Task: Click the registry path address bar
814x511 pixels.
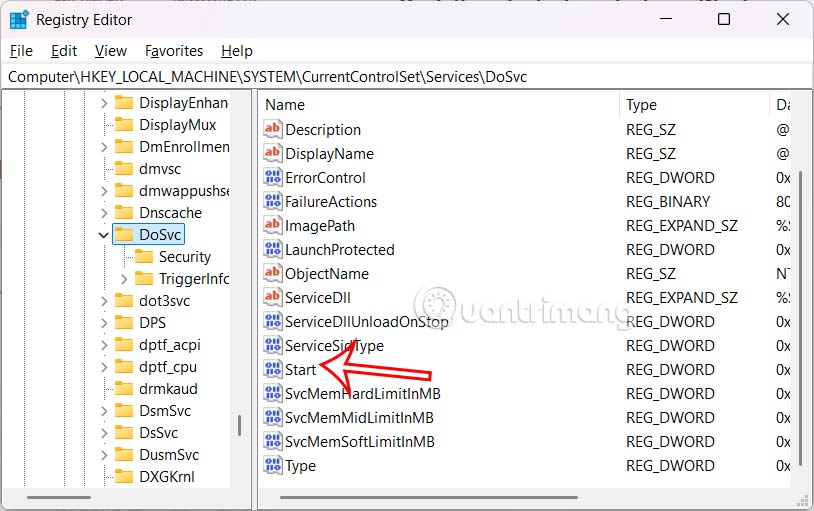Action: [x=407, y=77]
